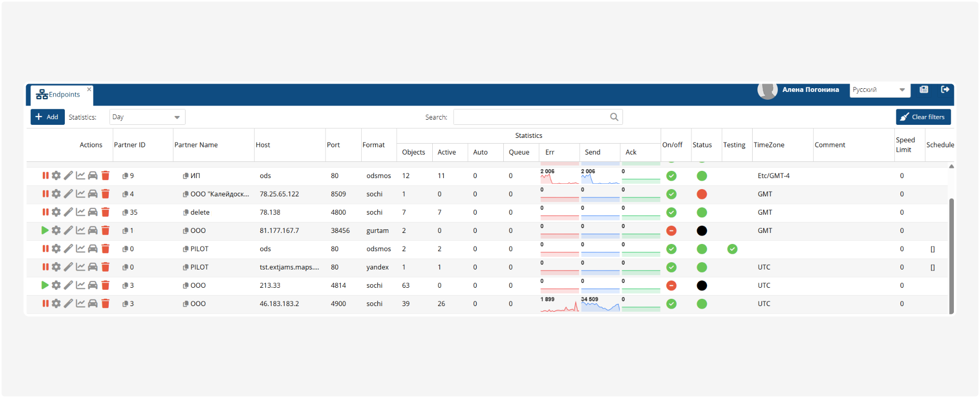The width and height of the screenshot is (980, 398).
Task: Toggle On/off for gurtam endpoint
Action: 672,231
